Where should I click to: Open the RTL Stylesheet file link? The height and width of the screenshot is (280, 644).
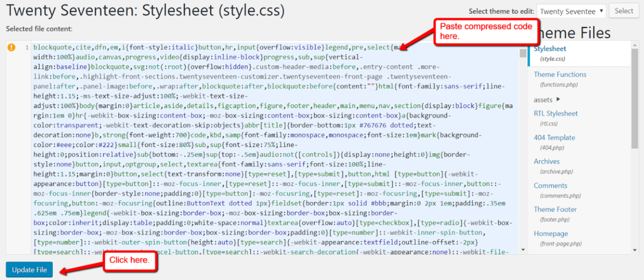coord(556,113)
